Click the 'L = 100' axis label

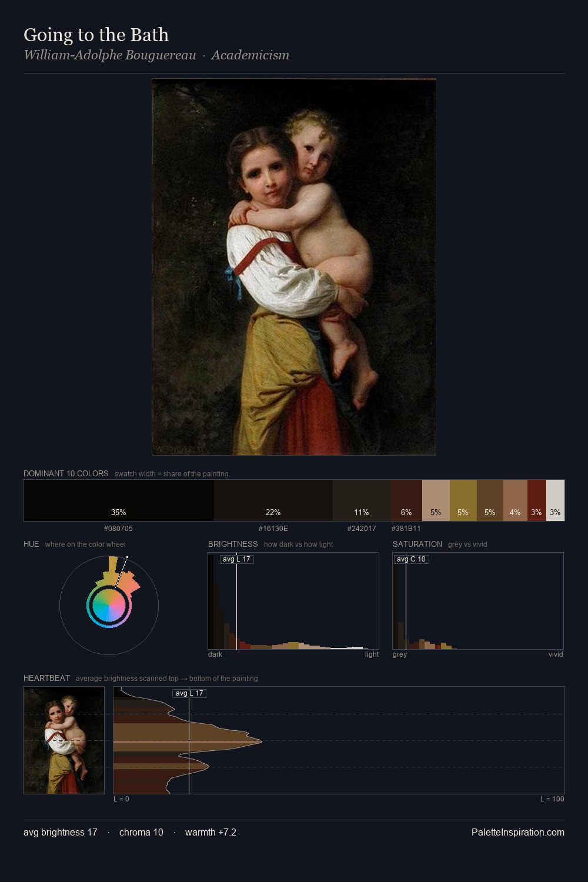point(552,799)
